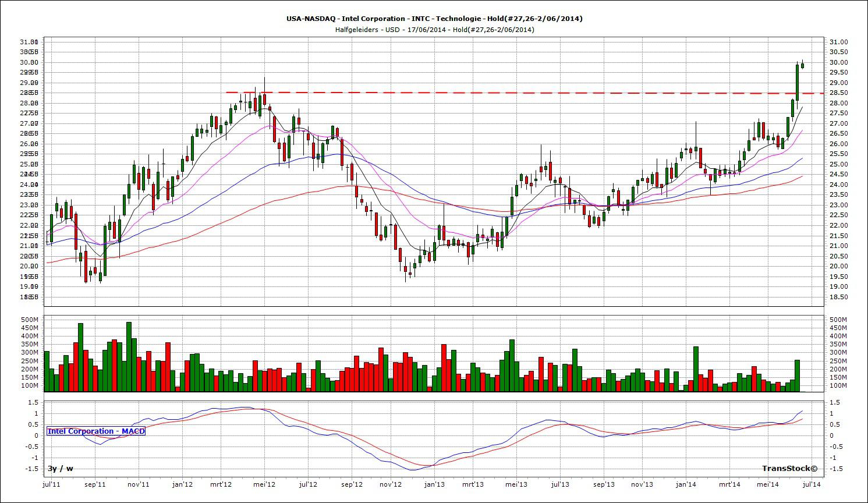Click the 30.00 label on right price axis
The image size is (868, 503).
pyautogui.click(x=838, y=62)
